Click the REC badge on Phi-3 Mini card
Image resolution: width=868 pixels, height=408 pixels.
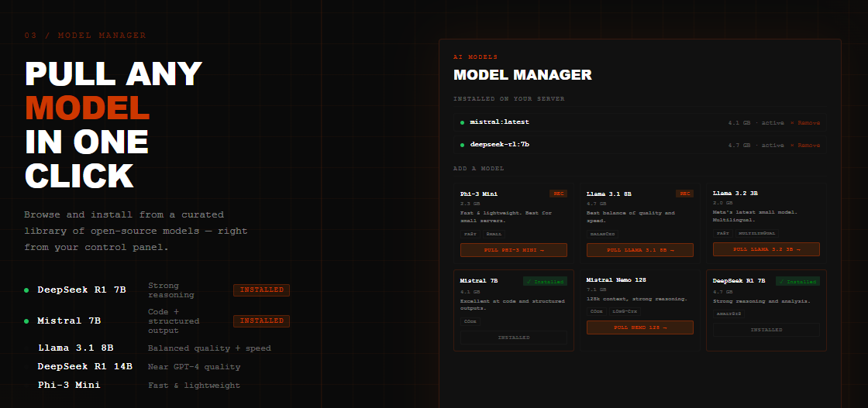[x=558, y=194]
